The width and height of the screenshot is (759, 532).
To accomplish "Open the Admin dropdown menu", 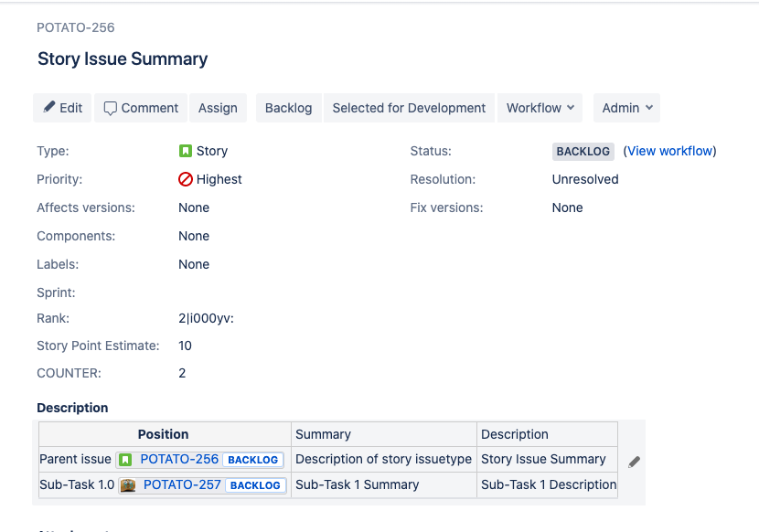I will [x=626, y=108].
